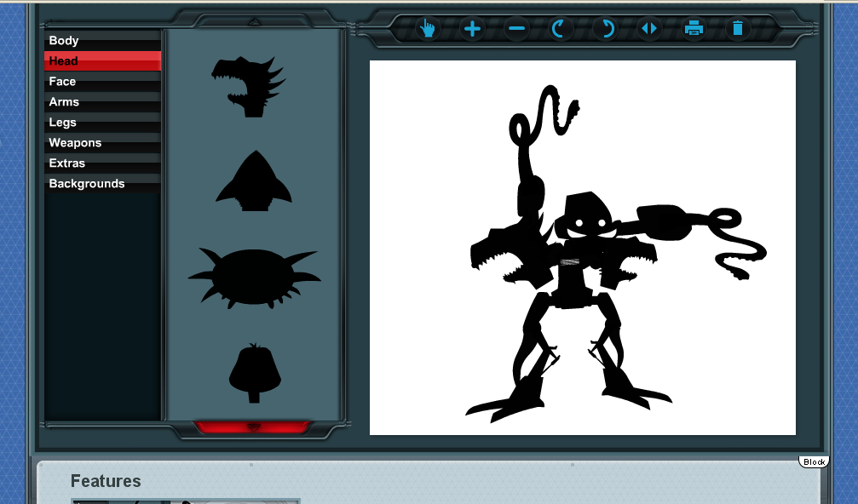Screen dimensions: 858x504
Task: Choose the dragon head silhouette
Action: tap(249, 86)
